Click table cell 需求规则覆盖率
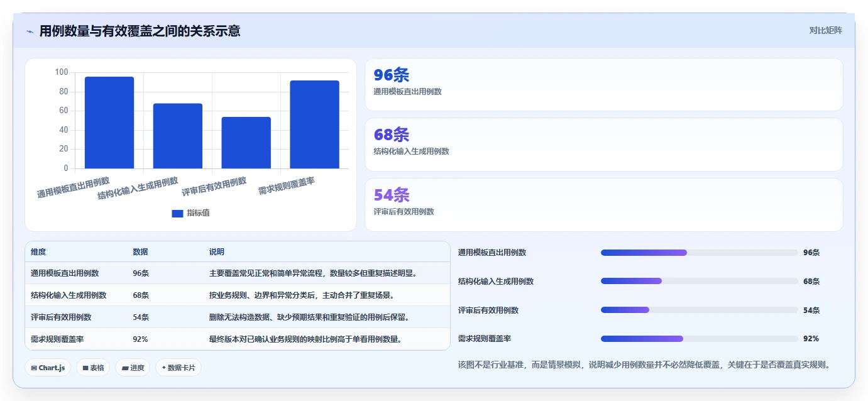The height and width of the screenshot is (401, 868). coord(57,339)
